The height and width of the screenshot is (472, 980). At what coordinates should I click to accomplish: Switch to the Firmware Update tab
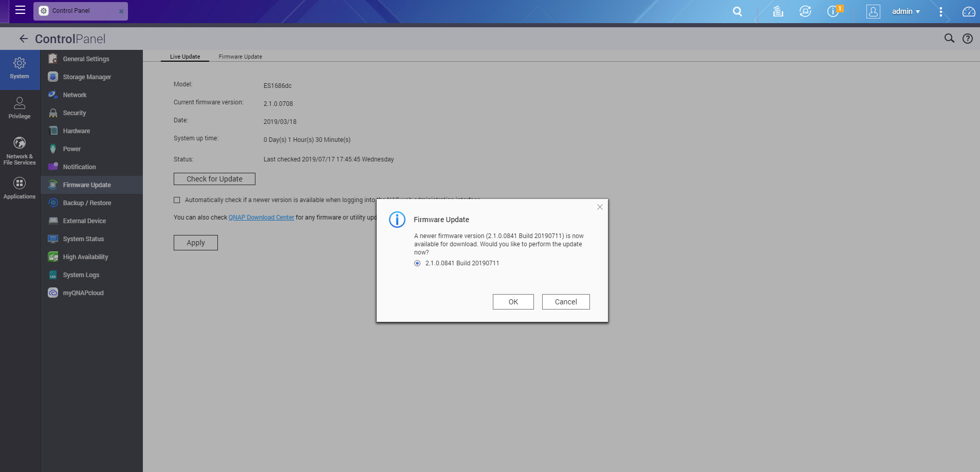click(x=240, y=57)
